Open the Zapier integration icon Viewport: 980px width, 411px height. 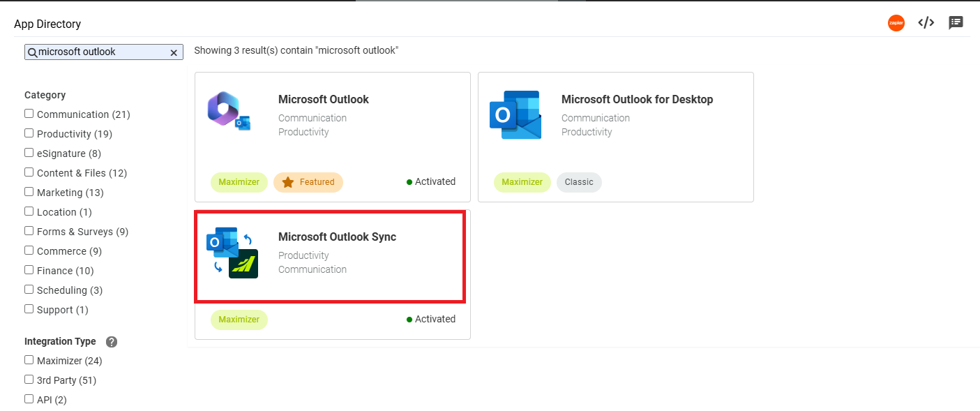pyautogui.click(x=896, y=23)
